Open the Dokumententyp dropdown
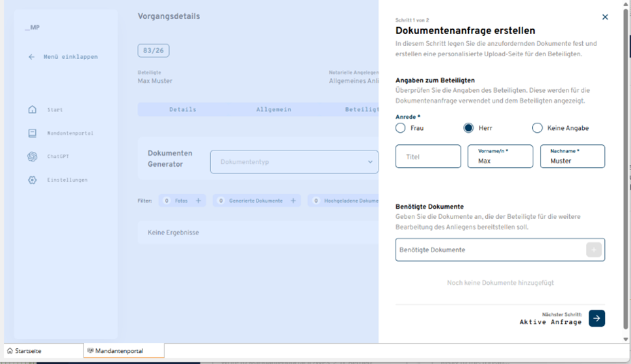Image resolution: width=631 pixels, height=364 pixels. (x=294, y=162)
